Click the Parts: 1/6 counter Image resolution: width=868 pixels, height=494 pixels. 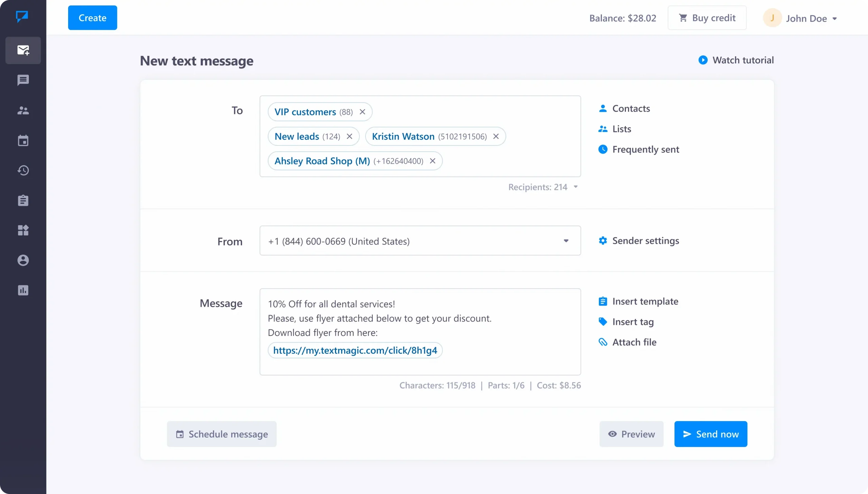[506, 386]
